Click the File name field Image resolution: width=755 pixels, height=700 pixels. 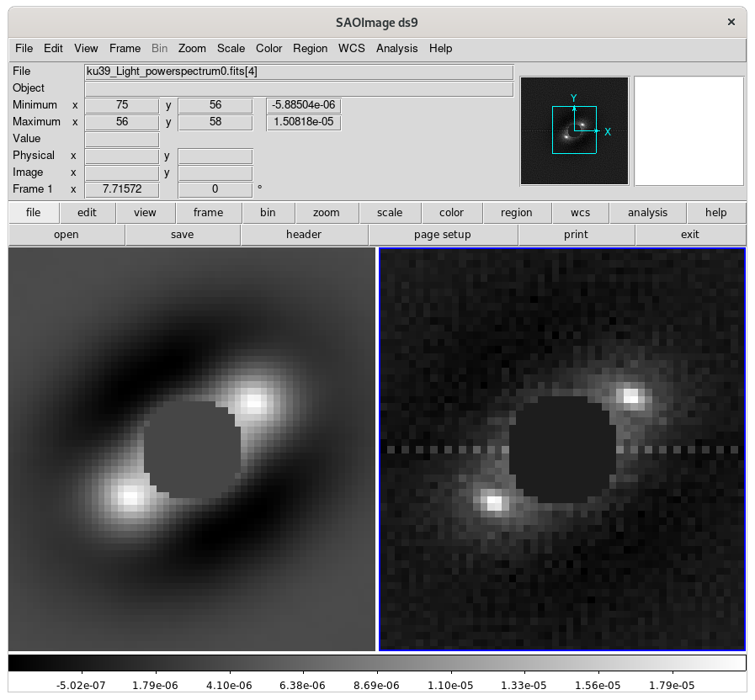tap(299, 72)
